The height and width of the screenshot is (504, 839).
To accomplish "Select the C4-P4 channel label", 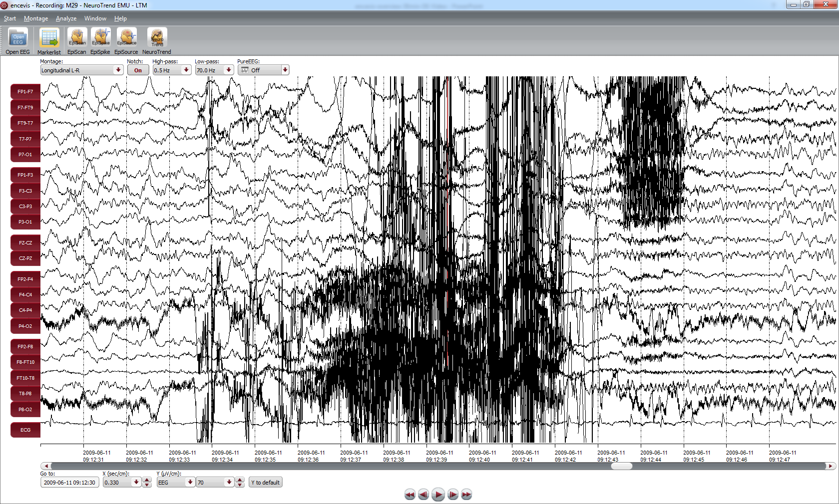I will coord(25,310).
